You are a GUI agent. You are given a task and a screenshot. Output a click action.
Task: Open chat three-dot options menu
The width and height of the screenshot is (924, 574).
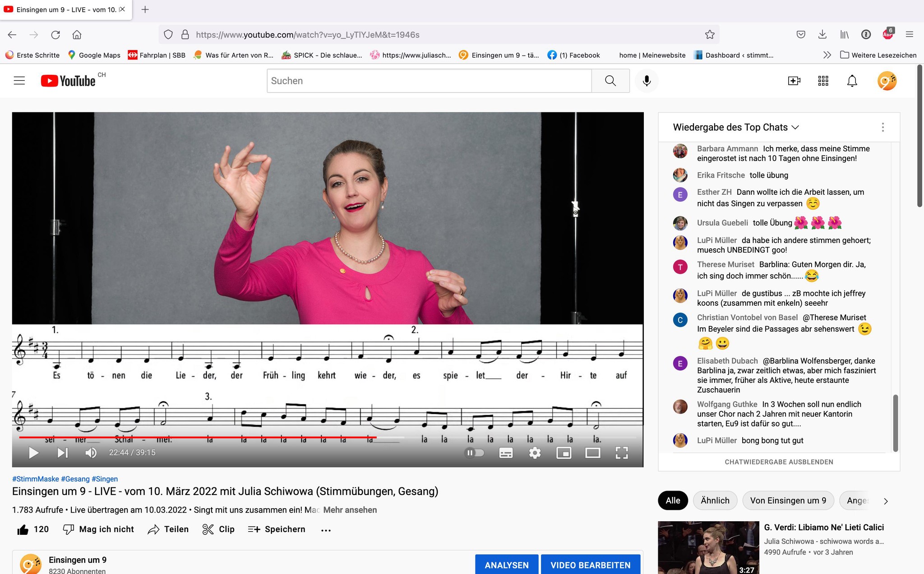[882, 128]
